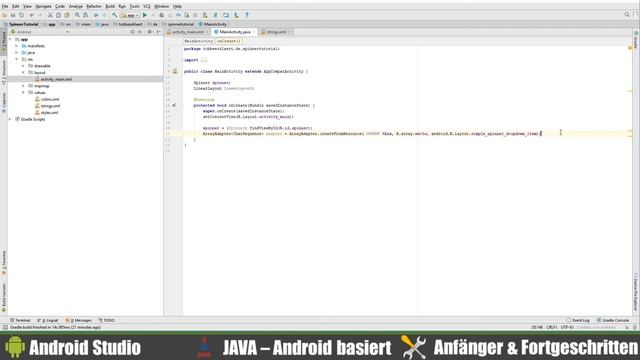Open the Event Log panel
This screenshot has height=360, width=640.
578,320
